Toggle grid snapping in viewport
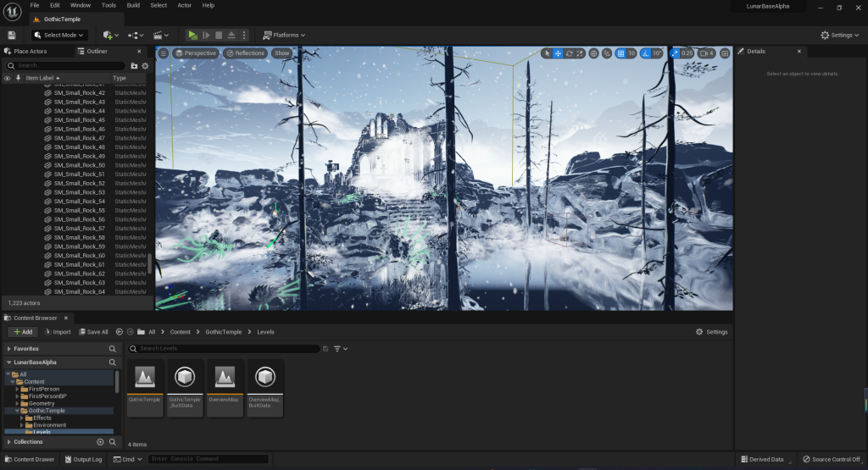Screen dimensions: 868x470 point(620,53)
